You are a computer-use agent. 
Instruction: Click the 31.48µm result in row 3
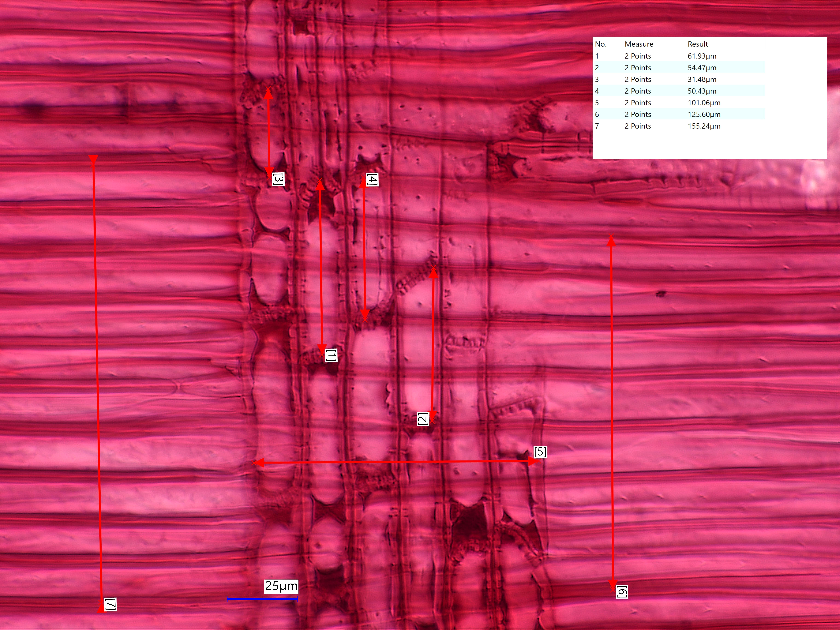(702, 80)
